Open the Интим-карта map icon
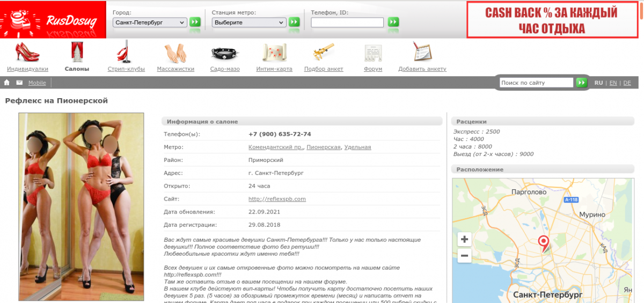 [274, 53]
